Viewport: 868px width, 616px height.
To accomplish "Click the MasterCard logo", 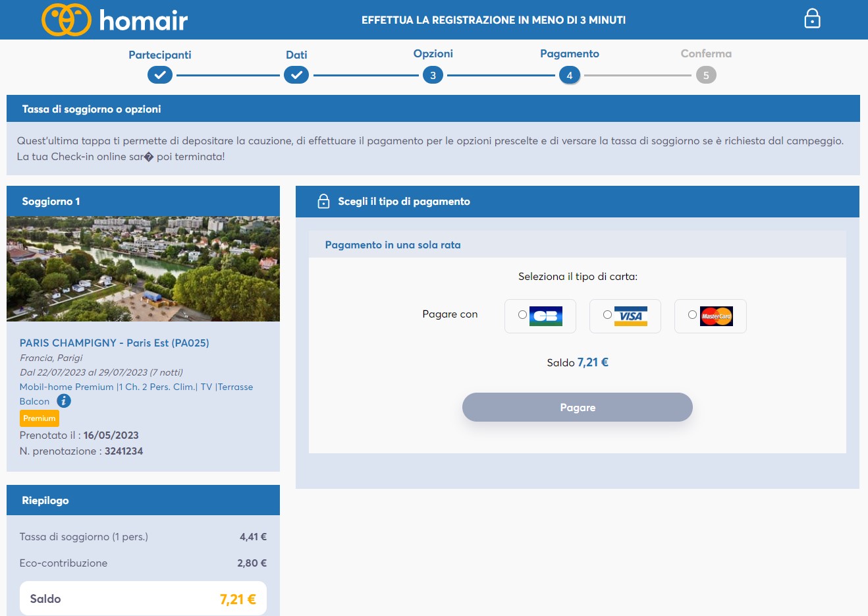I will point(717,316).
